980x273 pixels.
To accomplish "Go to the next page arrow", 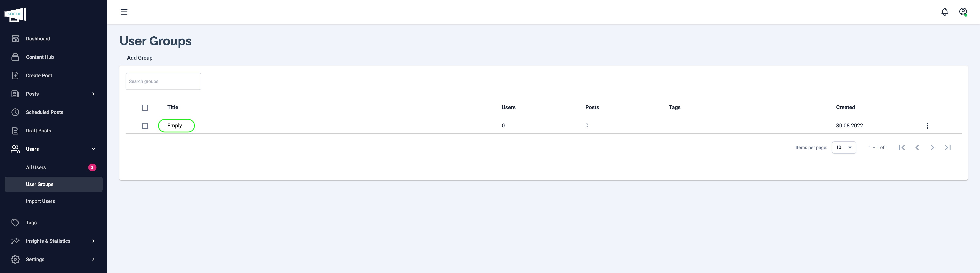I will coord(932,147).
